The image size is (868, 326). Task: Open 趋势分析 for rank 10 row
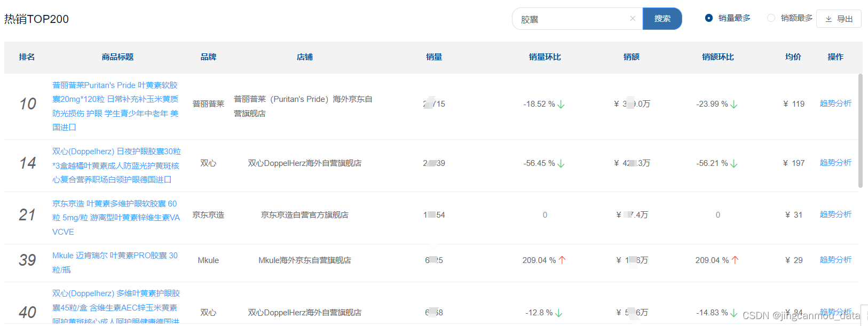click(x=835, y=104)
